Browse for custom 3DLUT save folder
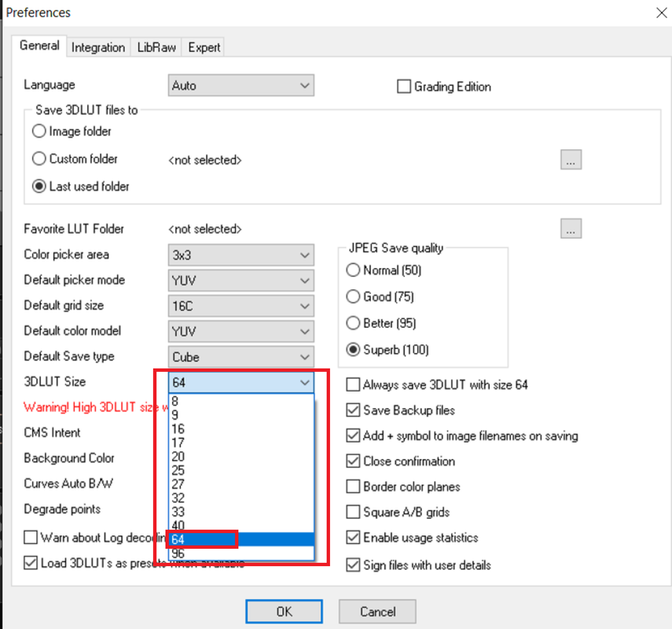672x629 pixels. click(x=571, y=160)
